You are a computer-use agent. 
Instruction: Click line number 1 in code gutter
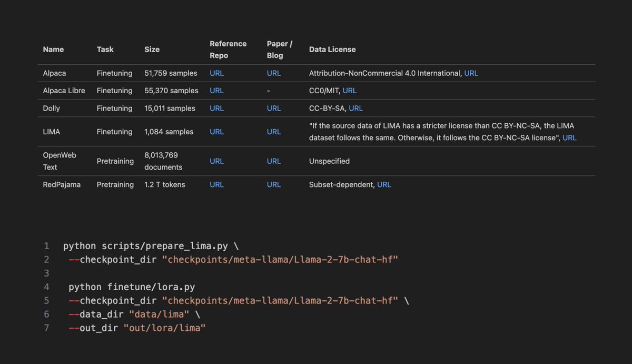point(46,246)
